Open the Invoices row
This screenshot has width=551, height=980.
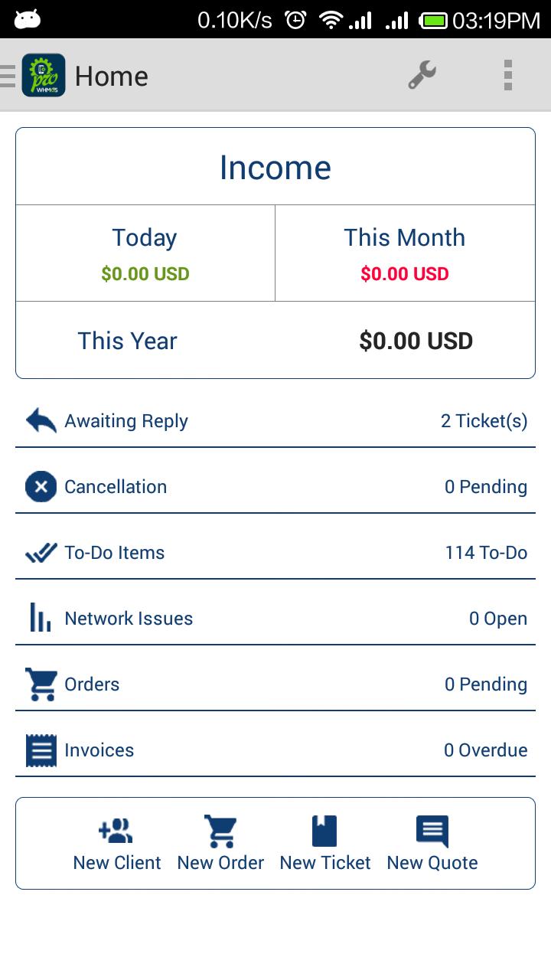point(275,750)
